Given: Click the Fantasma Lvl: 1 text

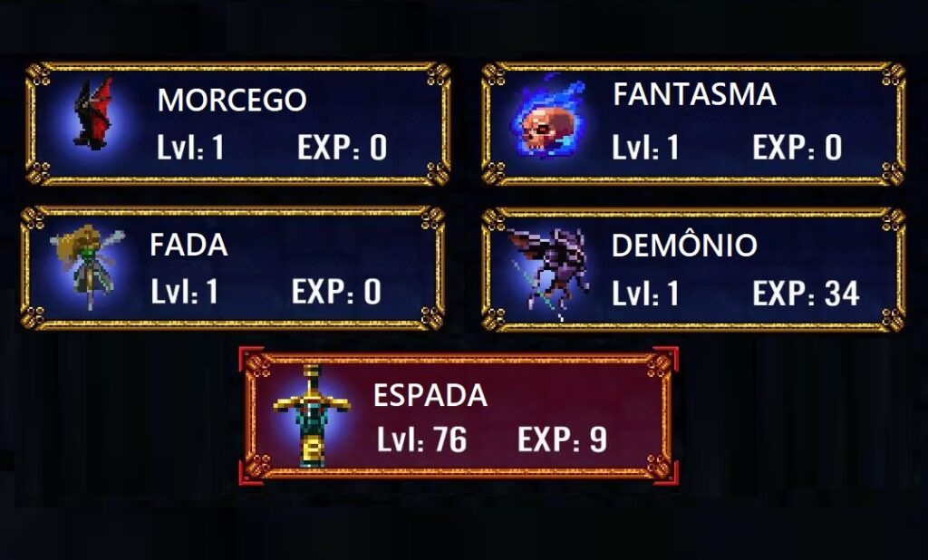Looking at the screenshot, I should tap(645, 148).
